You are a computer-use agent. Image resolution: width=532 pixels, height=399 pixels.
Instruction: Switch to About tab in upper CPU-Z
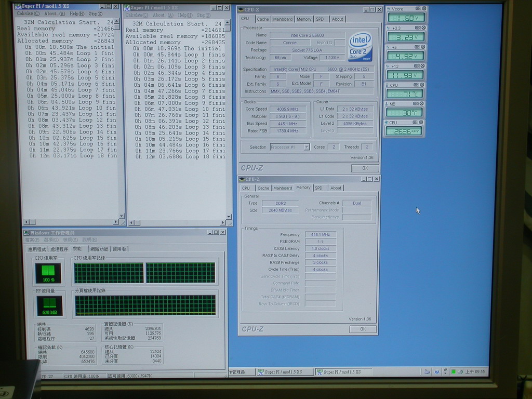point(337,19)
